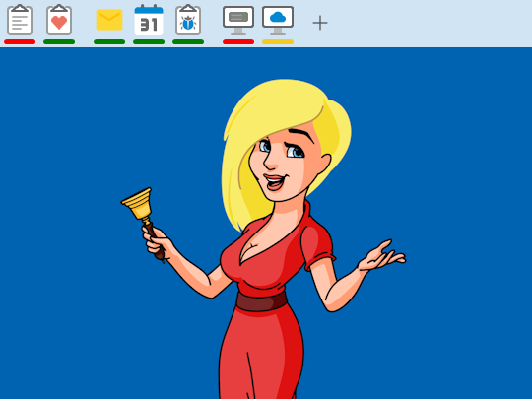Click green status bar under calendar icon
This screenshot has width=532, height=399.
(x=149, y=41)
